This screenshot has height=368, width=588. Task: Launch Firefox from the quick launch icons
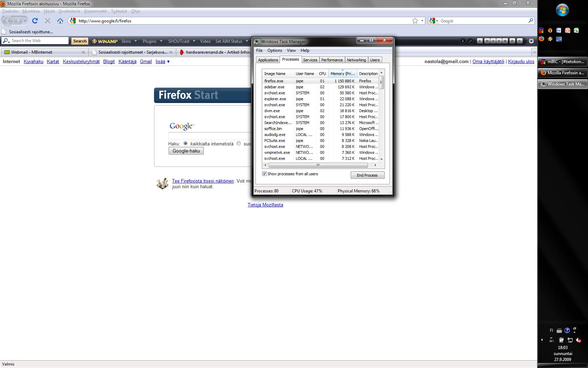pyautogui.click(x=541, y=39)
